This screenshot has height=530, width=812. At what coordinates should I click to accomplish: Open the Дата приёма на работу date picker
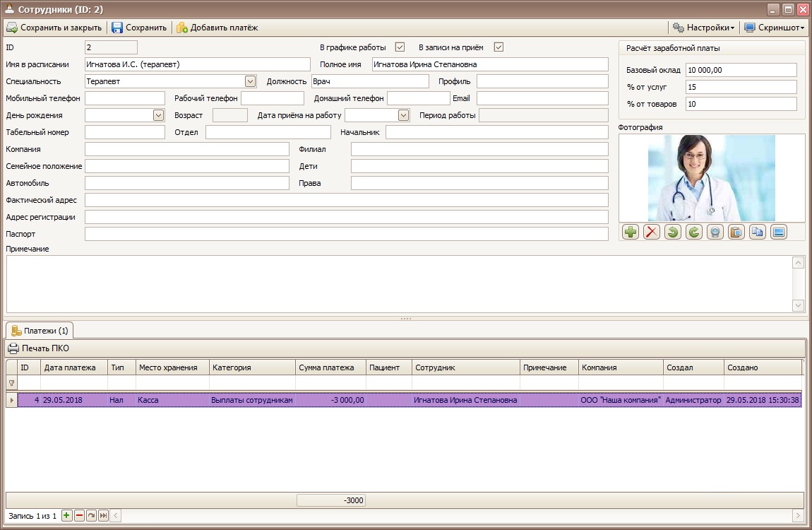click(x=403, y=115)
